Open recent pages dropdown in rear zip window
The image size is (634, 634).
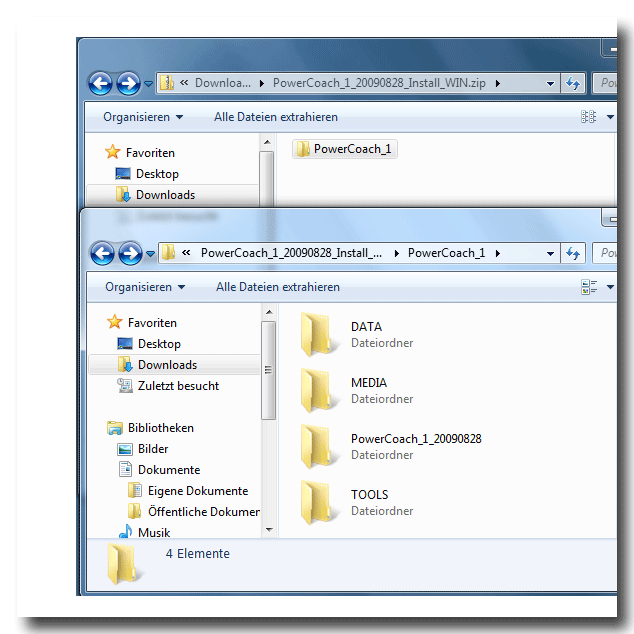[148, 84]
